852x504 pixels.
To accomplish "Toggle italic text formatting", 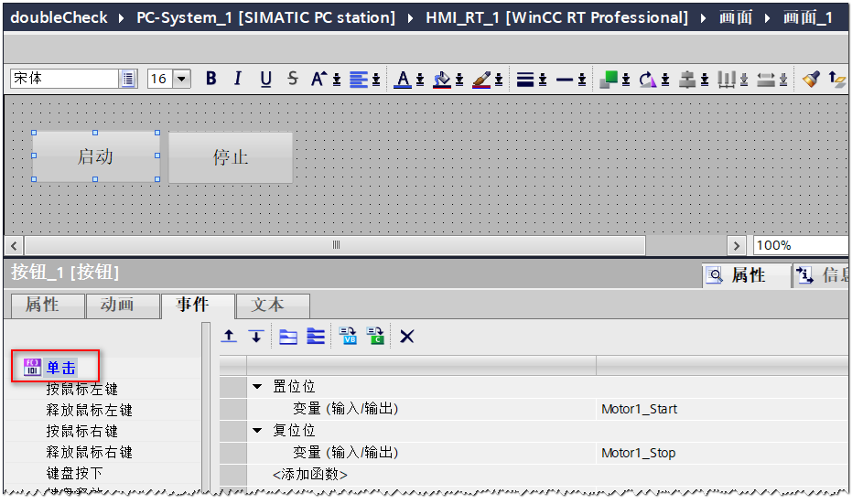I will point(238,80).
